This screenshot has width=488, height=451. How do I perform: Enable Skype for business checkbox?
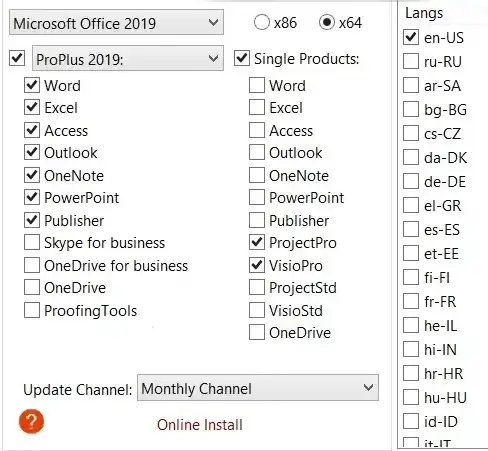tap(32, 242)
